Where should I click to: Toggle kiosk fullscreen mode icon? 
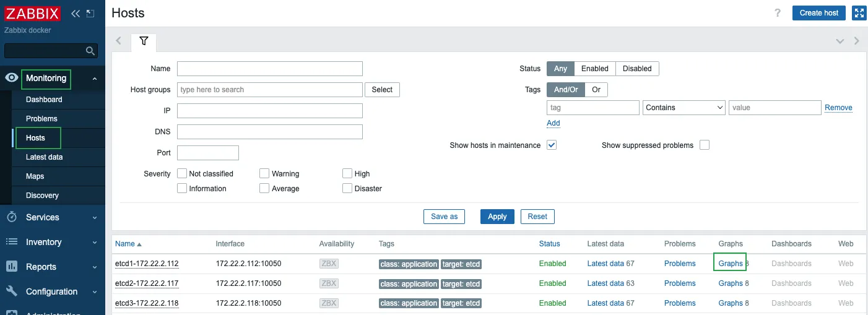[x=859, y=13]
